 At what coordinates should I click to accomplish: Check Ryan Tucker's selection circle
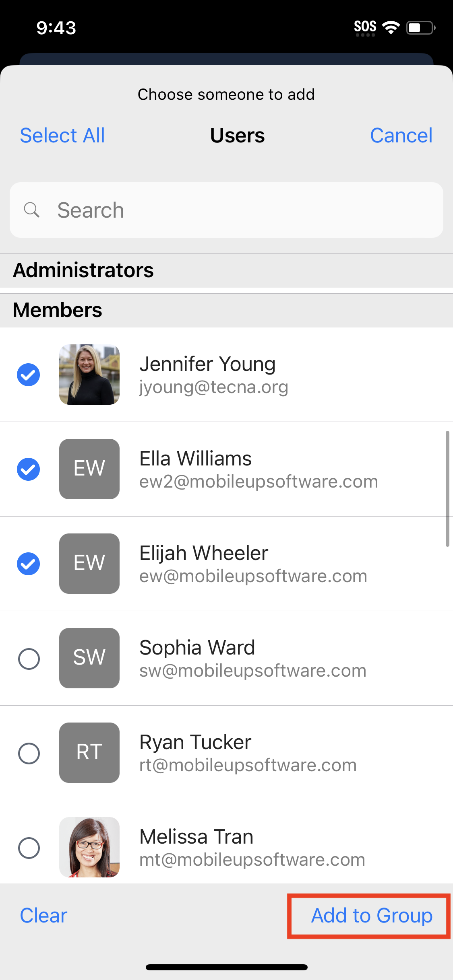29,754
